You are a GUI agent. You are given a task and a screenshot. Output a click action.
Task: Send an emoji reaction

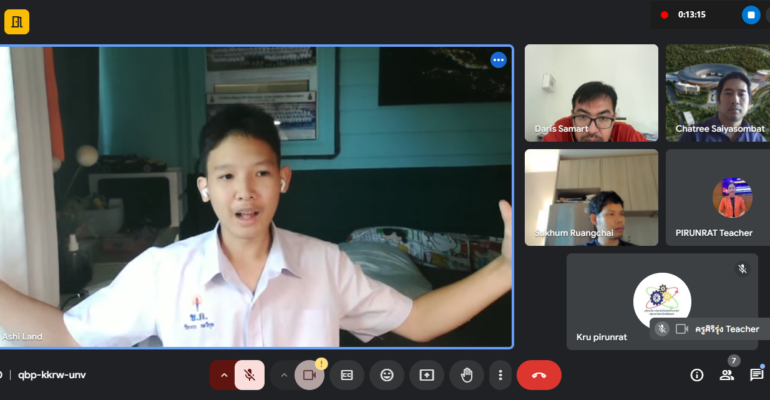click(387, 375)
